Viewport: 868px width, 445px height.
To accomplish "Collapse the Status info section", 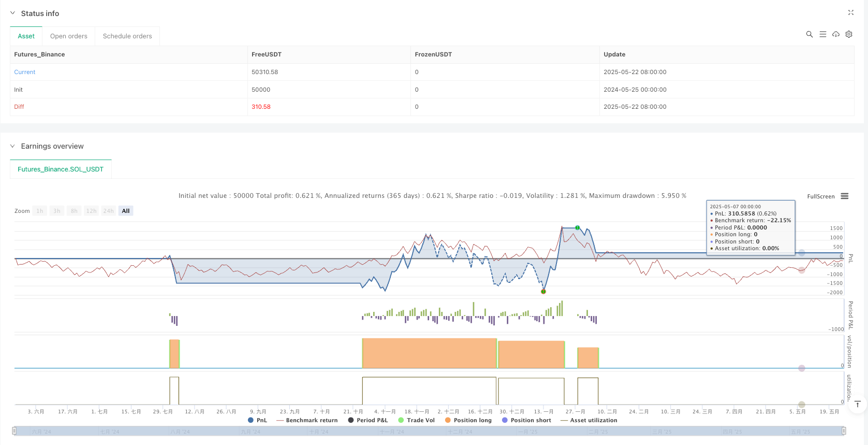I will [13, 13].
